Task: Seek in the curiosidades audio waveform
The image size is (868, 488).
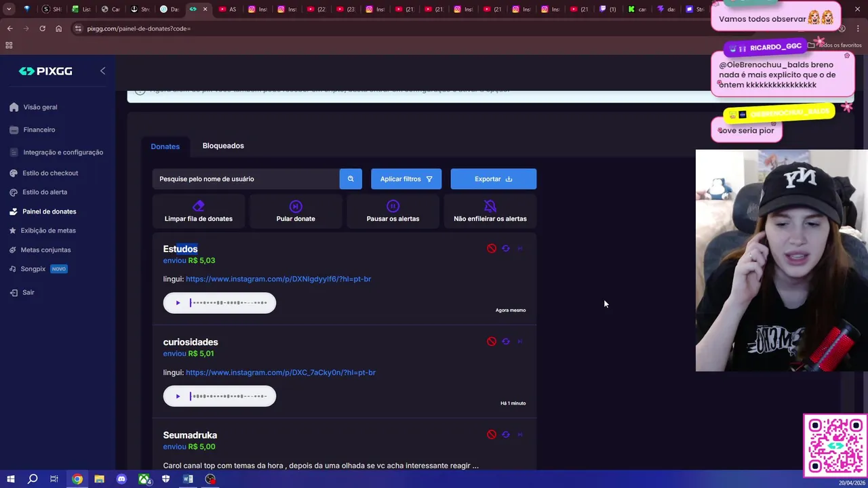Action: 229,396
